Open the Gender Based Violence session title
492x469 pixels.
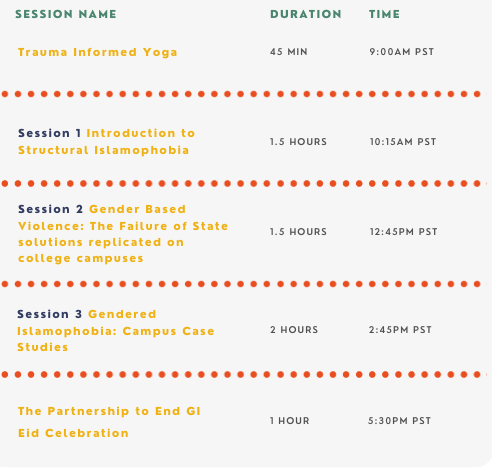[x=123, y=234]
